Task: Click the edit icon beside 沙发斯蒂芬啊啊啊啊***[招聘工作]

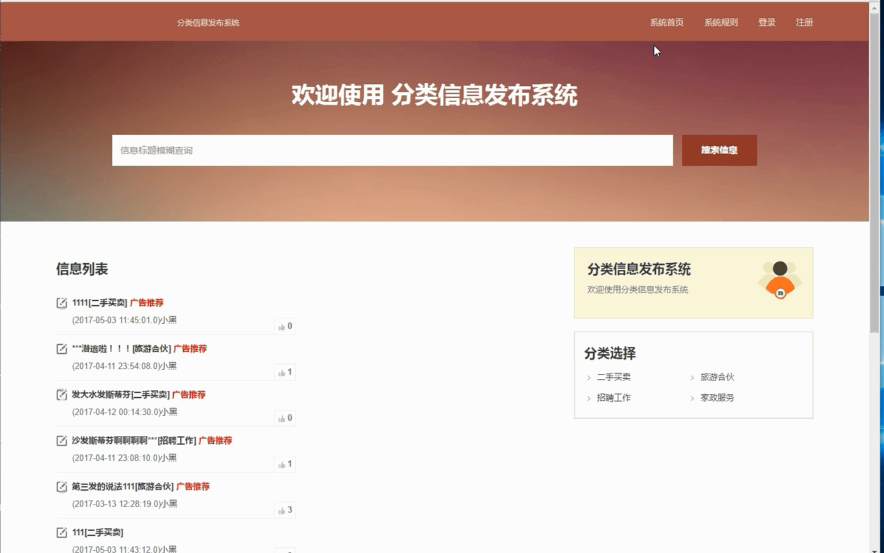Action: pos(62,441)
